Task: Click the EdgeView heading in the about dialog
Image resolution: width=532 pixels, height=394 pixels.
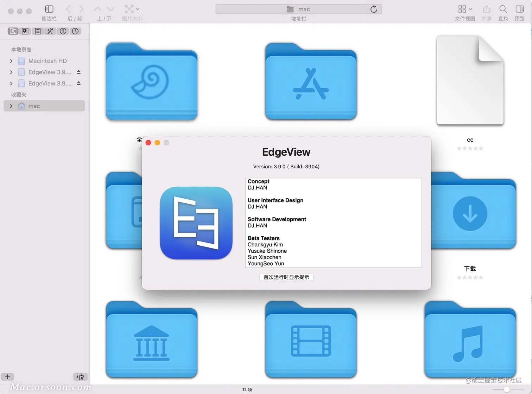Action: (x=286, y=152)
